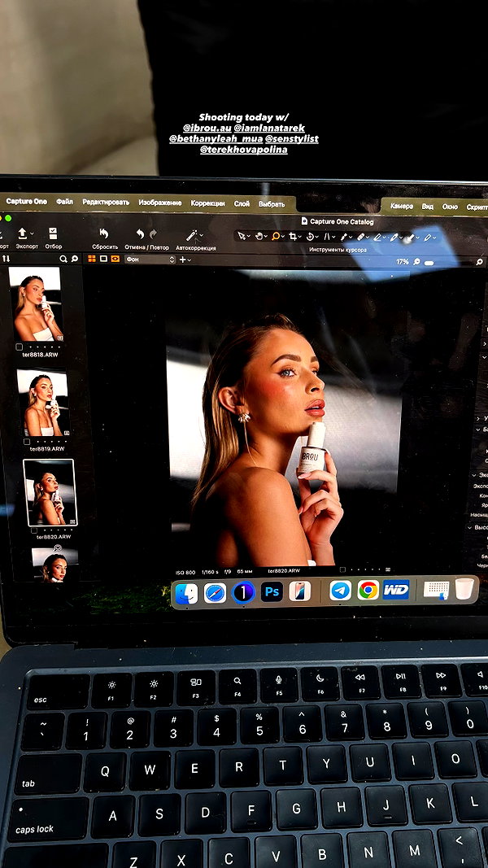
Task: Open the Crop tool dropdown arrow
Action: tap(299, 237)
